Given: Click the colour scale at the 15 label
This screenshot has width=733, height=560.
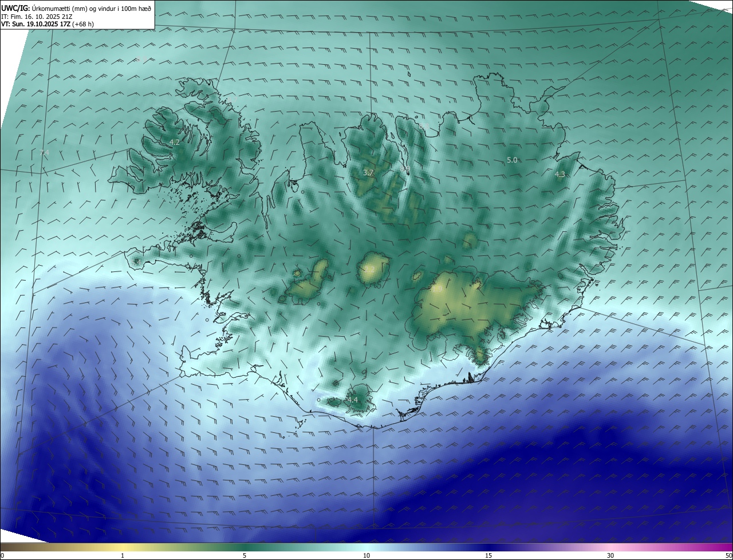Looking at the screenshot, I should (488, 555).
